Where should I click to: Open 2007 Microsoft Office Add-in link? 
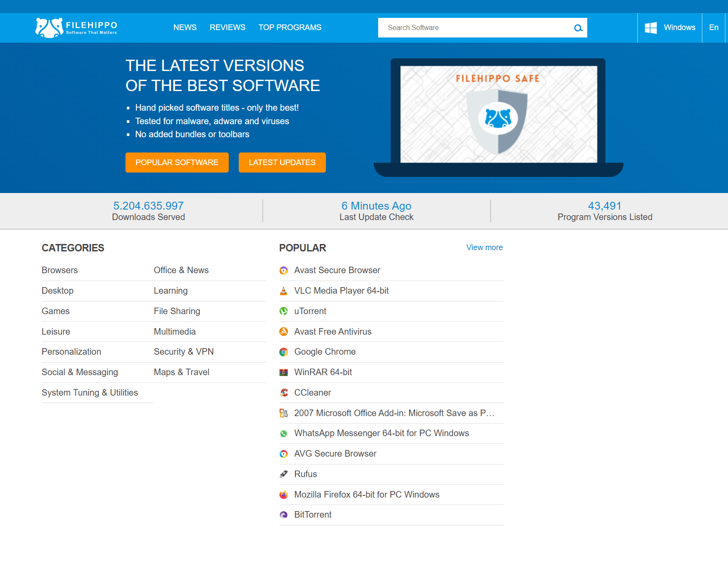[x=394, y=413]
